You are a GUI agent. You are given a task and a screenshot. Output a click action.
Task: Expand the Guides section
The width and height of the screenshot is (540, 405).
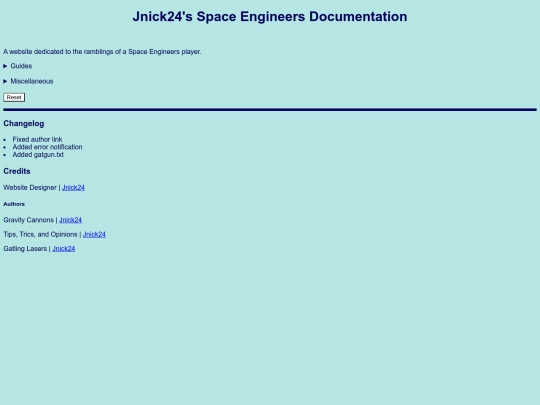[x=18, y=66]
